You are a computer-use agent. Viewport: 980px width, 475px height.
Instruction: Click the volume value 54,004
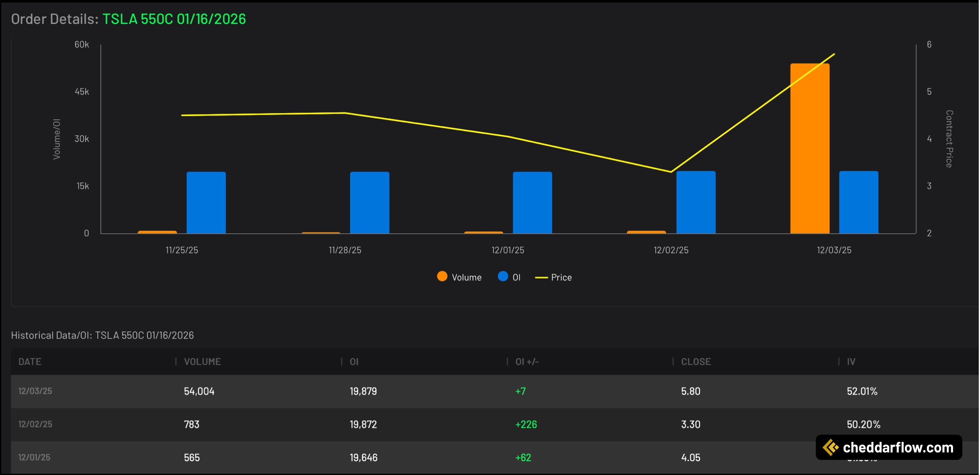199,391
